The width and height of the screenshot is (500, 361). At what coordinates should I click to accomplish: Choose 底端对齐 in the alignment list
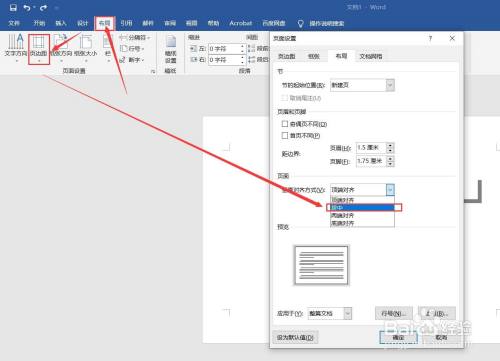362,223
